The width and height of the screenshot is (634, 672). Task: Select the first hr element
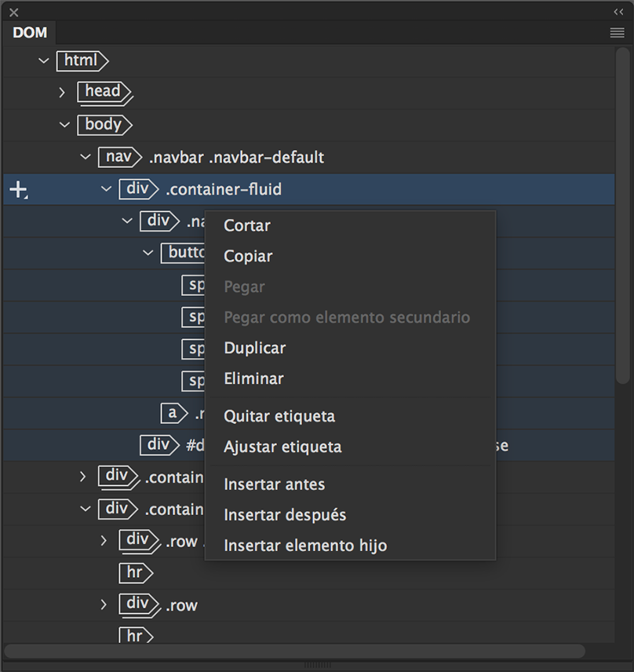pyautogui.click(x=135, y=573)
